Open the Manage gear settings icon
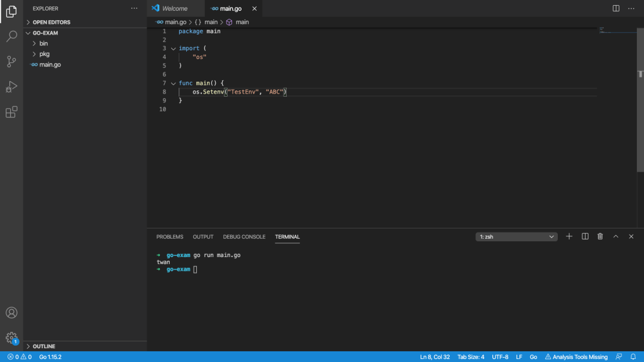The height and width of the screenshot is (362, 644). 11,337
